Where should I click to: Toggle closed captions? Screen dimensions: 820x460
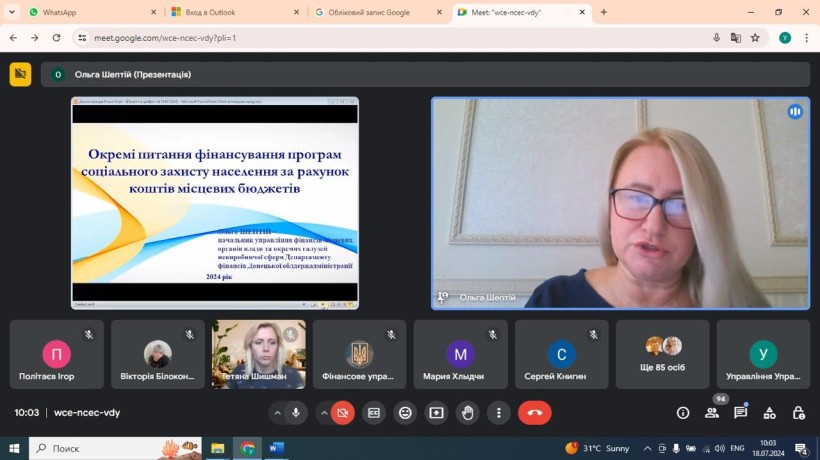(x=374, y=413)
